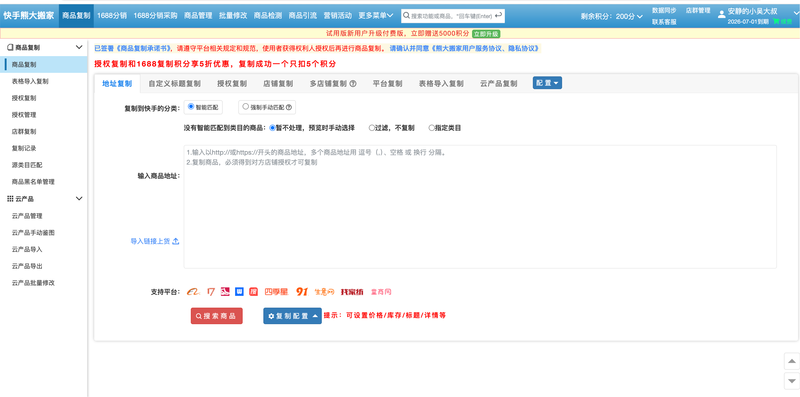Open 复制记录 in the sidebar
This screenshot has width=800, height=397.
click(x=24, y=148)
